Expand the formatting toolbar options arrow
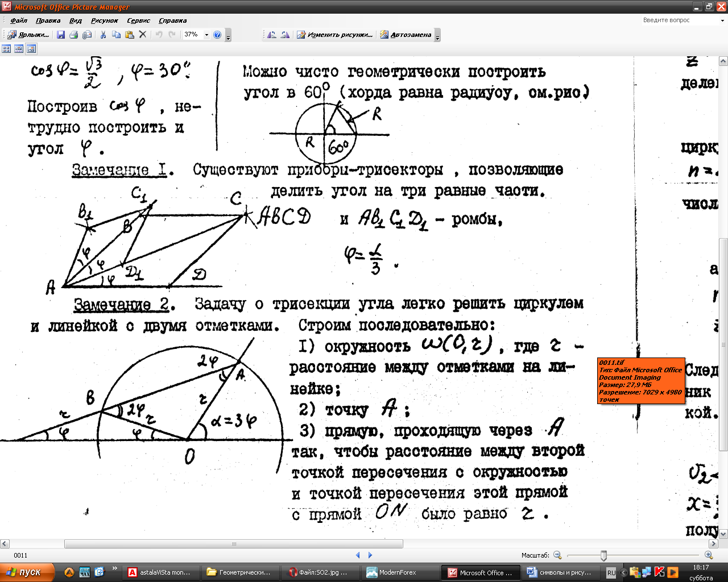The height and width of the screenshot is (582, 728). point(437,36)
